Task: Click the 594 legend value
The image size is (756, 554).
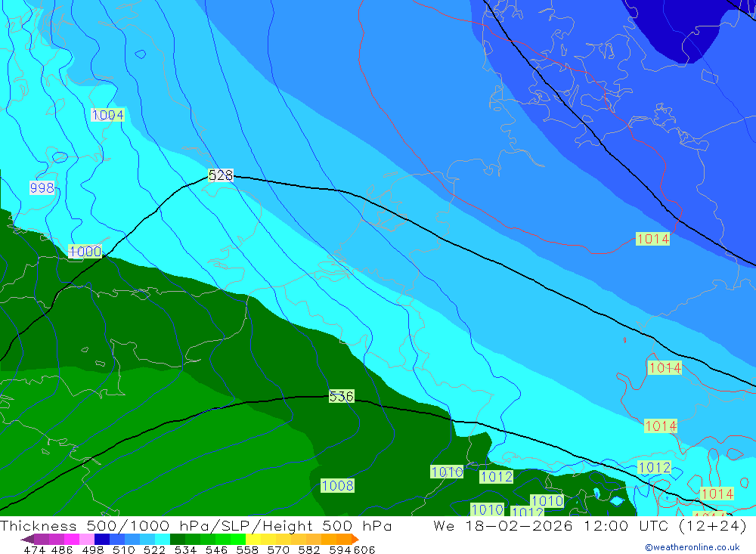Action: [340, 549]
